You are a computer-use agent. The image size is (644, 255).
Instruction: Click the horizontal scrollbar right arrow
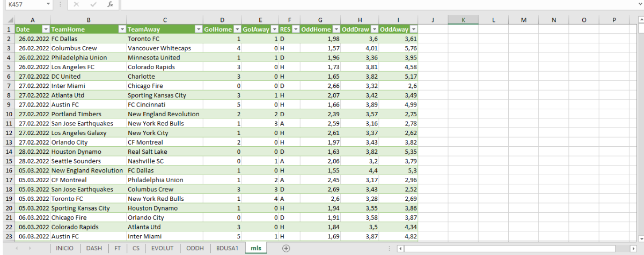(633, 249)
